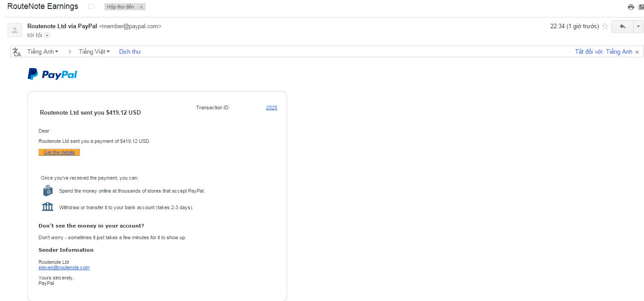Close the translation bar with the x
This screenshot has height=301, width=644.
[x=637, y=52]
